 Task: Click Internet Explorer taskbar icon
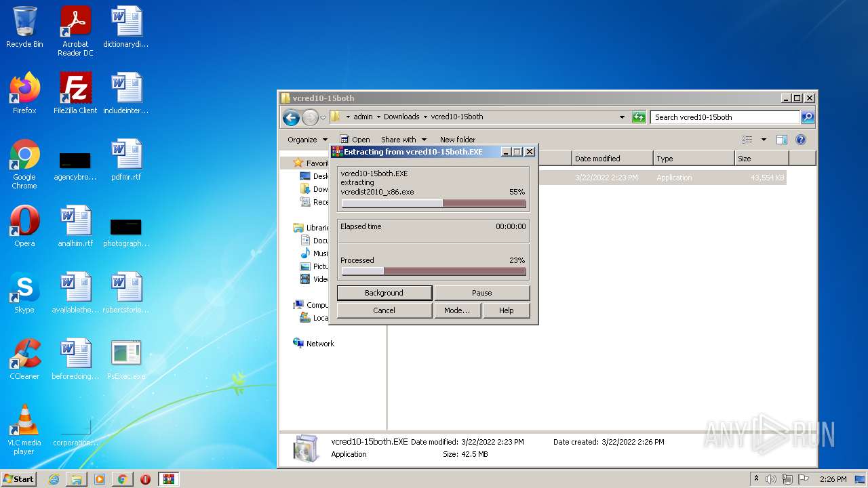point(54,479)
